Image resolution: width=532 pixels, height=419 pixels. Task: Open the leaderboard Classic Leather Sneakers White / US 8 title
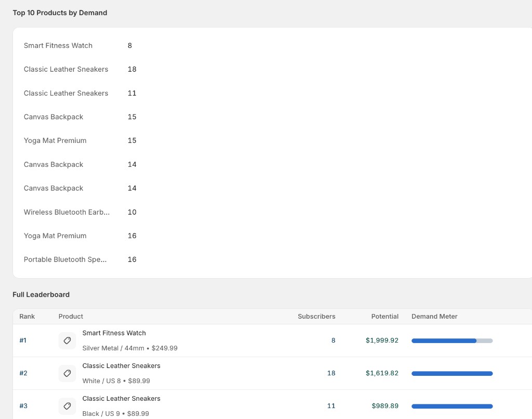point(121,365)
